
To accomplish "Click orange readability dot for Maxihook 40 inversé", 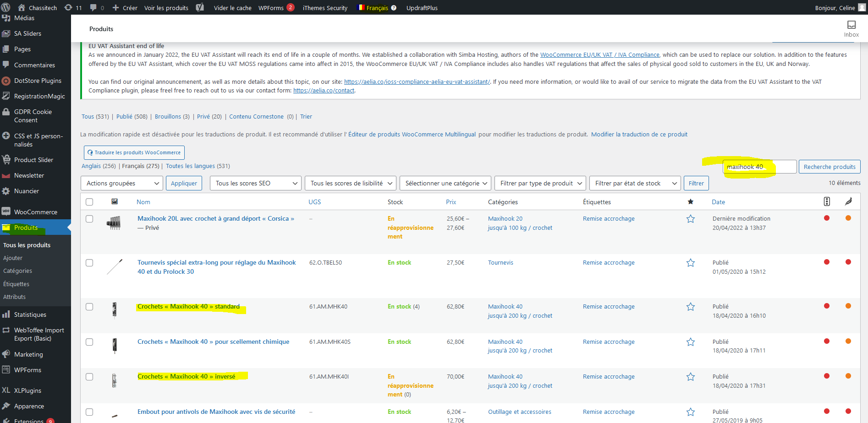I will [848, 376].
